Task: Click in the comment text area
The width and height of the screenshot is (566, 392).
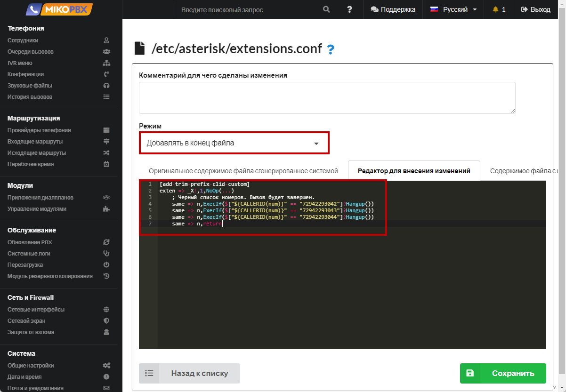Action: (x=327, y=98)
